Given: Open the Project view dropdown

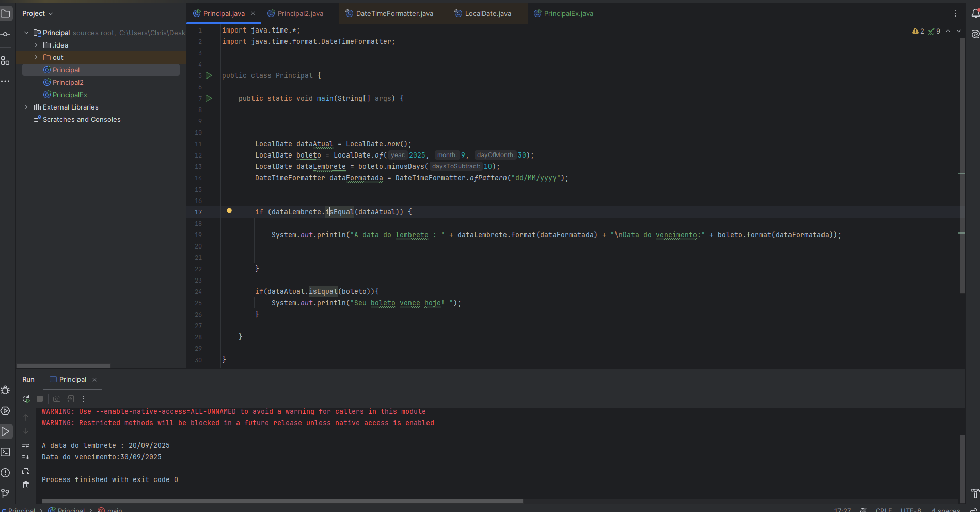Looking at the screenshot, I should pos(37,13).
